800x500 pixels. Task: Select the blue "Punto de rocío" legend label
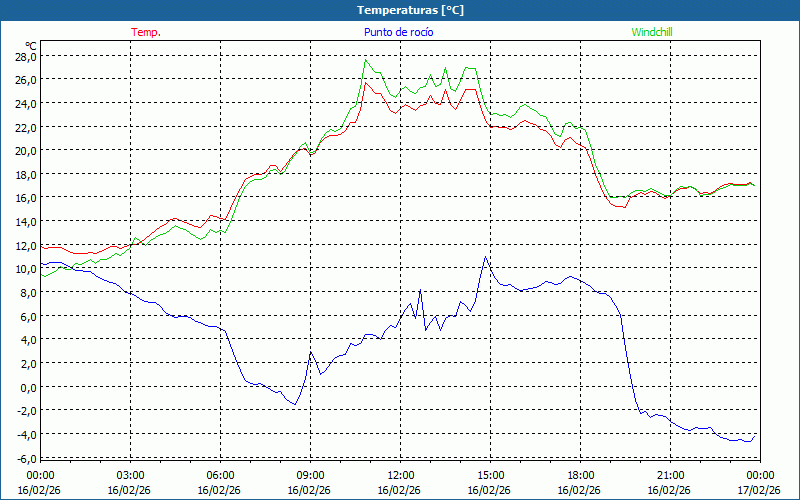pyautogui.click(x=398, y=32)
